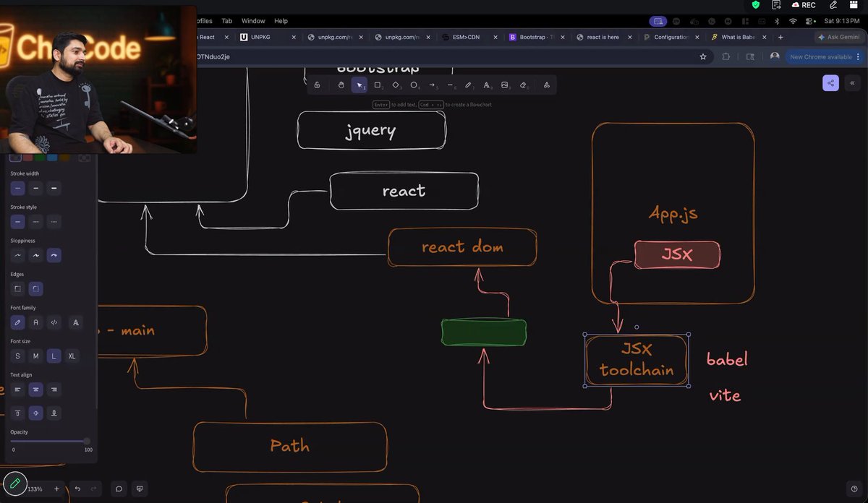This screenshot has width=868, height=503.
Task: Switch to the Bootstrap browser tab
Action: (538, 37)
